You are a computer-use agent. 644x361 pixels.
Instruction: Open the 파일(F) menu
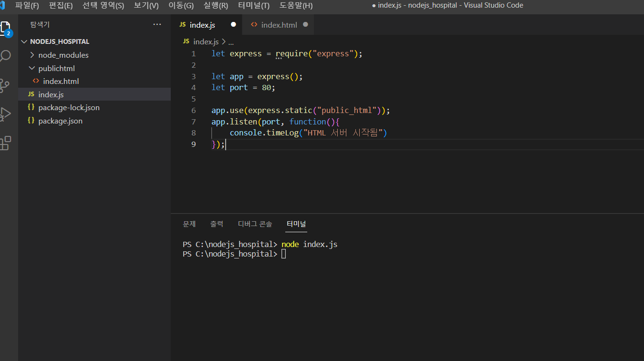[27, 6]
